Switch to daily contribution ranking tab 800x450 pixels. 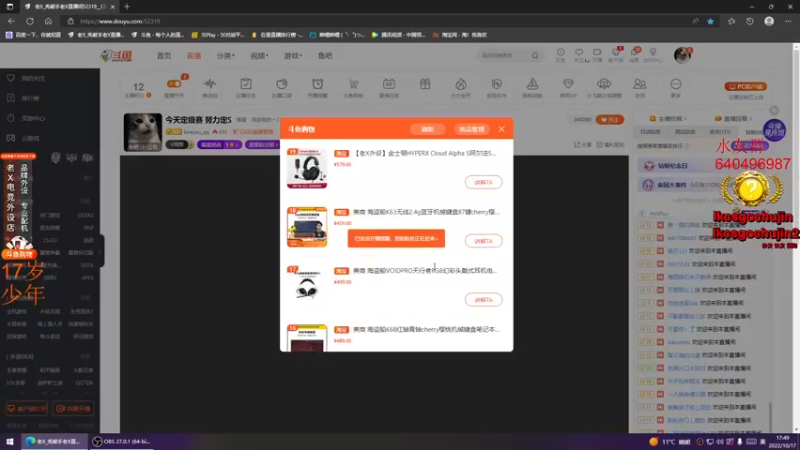coord(650,132)
